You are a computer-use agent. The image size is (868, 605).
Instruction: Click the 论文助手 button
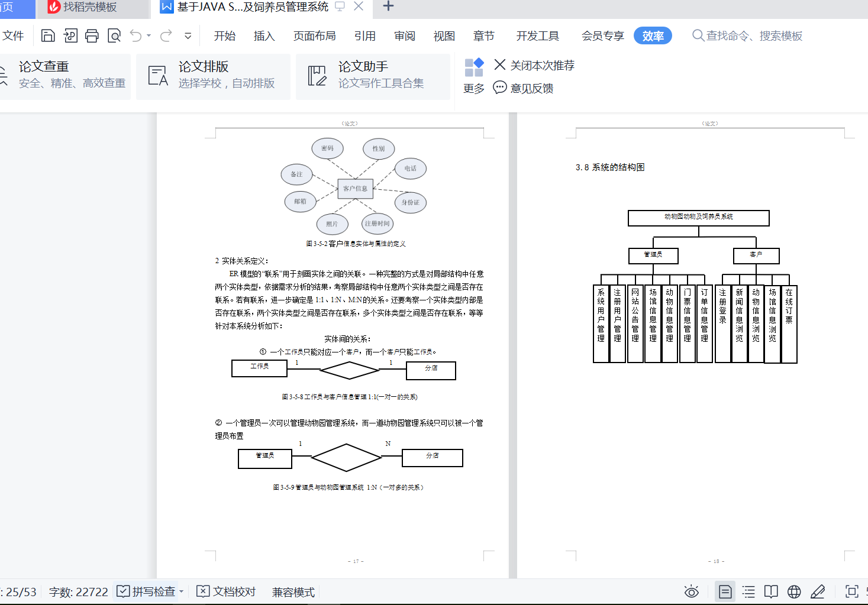click(373, 76)
